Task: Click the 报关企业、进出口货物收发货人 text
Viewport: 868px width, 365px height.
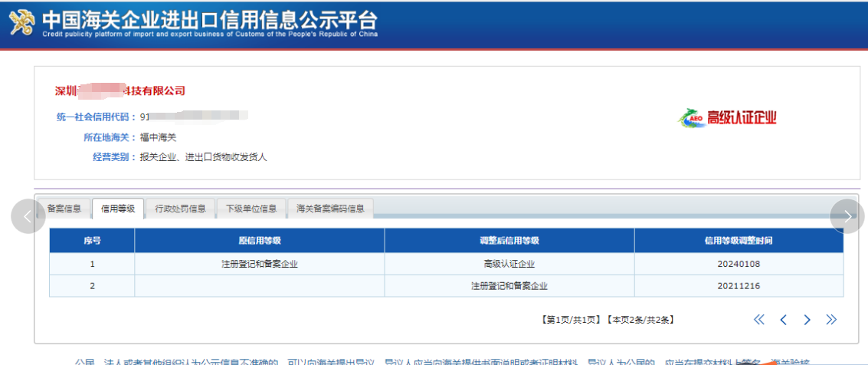Action: click(204, 157)
